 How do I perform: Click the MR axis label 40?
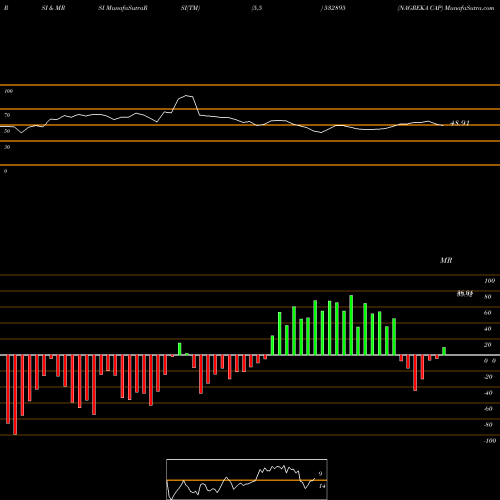point(488,329)
